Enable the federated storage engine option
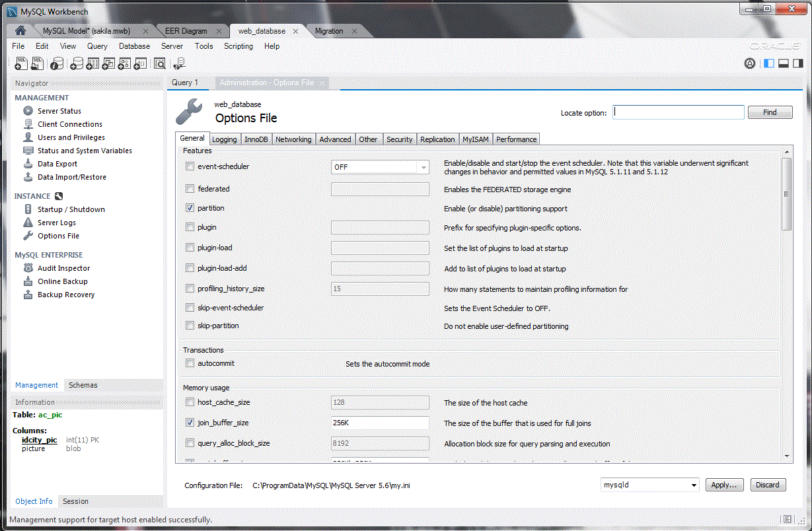The image size is (812, 531). (x=190, y=189)
